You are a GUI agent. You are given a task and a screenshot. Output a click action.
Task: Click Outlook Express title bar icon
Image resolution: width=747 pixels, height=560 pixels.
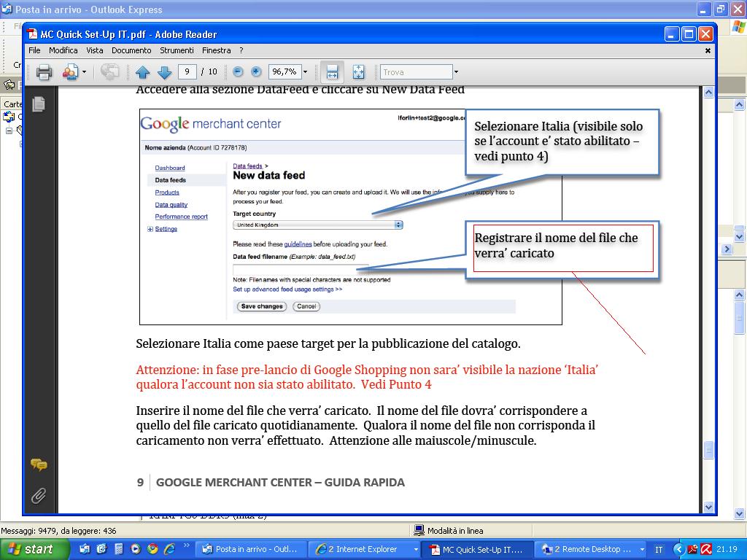click(7, 9)
